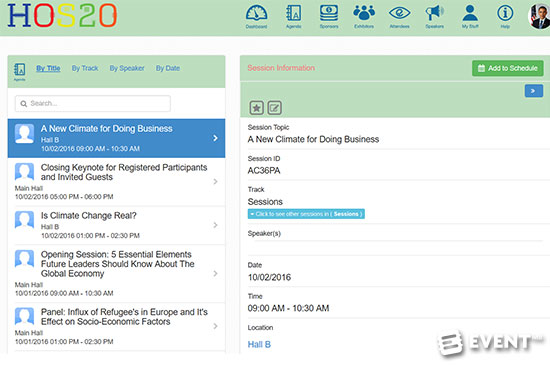Open chevron of Refugee panel session
The height and width of the screenshot is (365, 550).
[215, 326]
